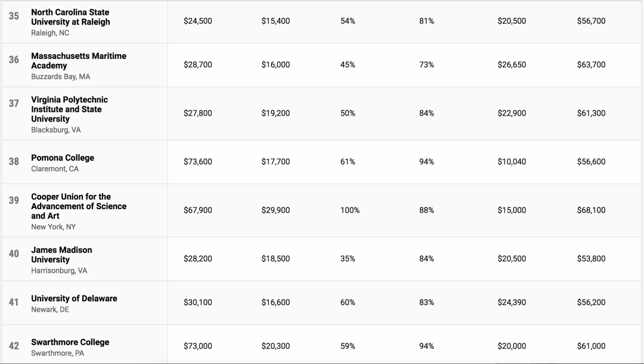The height and width of the screenshot is (364, 644).
Task: Click NC State's 81% cell
Action: 426,21
